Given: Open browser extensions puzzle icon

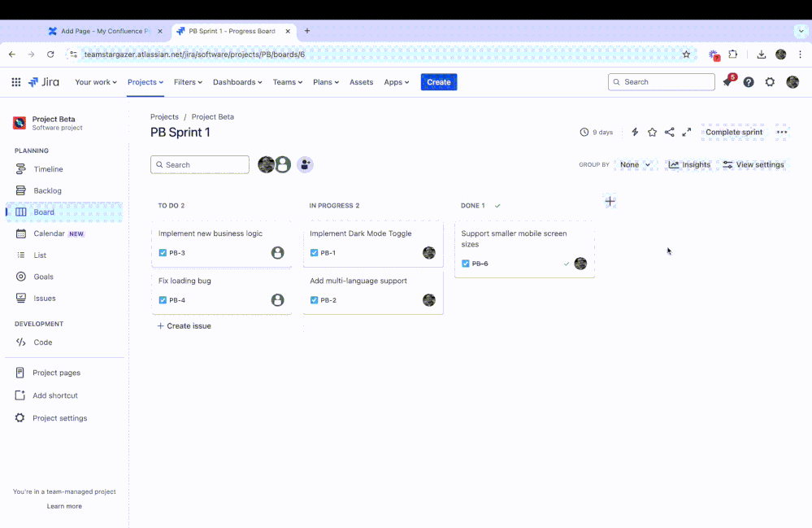Looking at the screenshot, I should pos(733,55).
